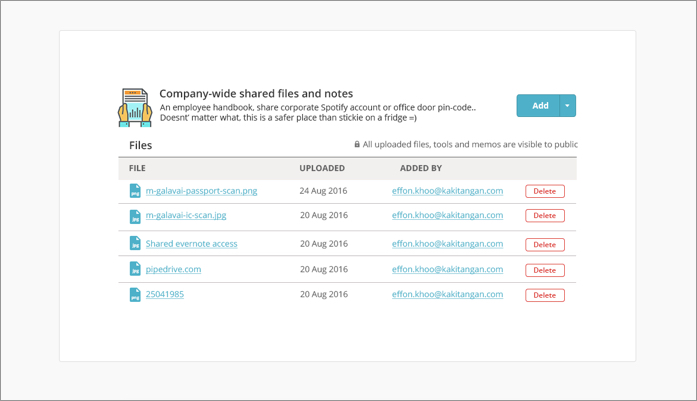Click the shared files illustration icon
The height and width of the screenshot is (401, 697).
click(x=135, y=108)
